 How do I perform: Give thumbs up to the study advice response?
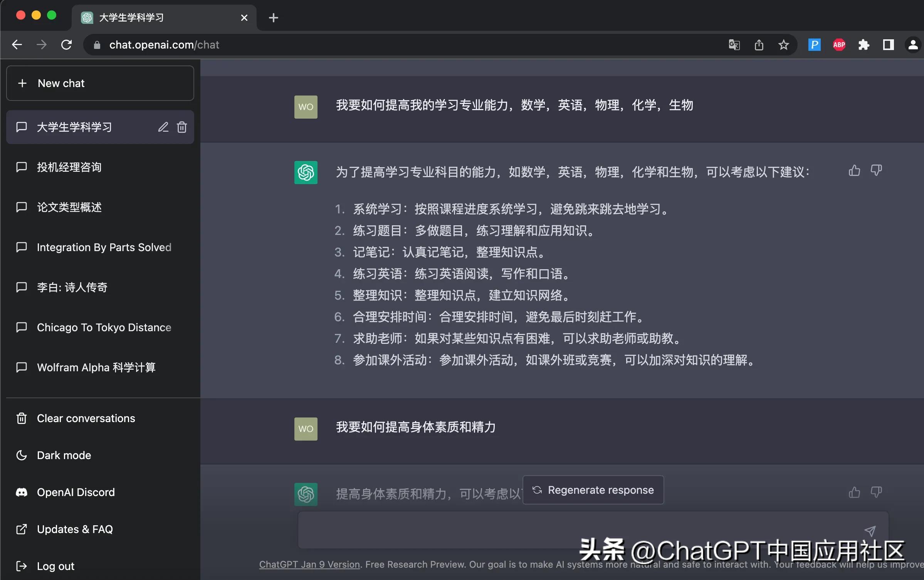click(854, 171)
